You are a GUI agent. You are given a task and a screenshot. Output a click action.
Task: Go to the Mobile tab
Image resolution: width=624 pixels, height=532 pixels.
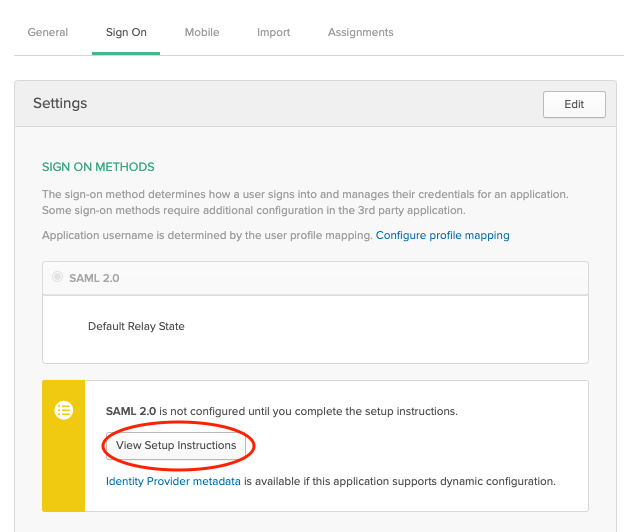click(202, 32)
